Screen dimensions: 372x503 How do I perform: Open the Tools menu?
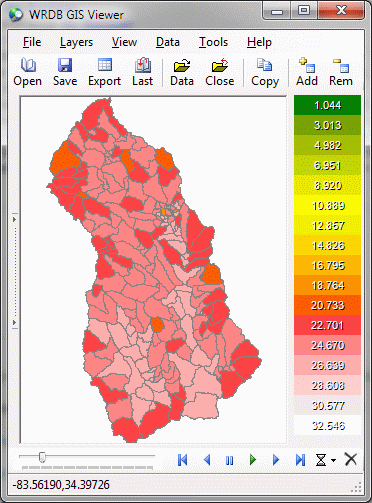click(213, 42)
